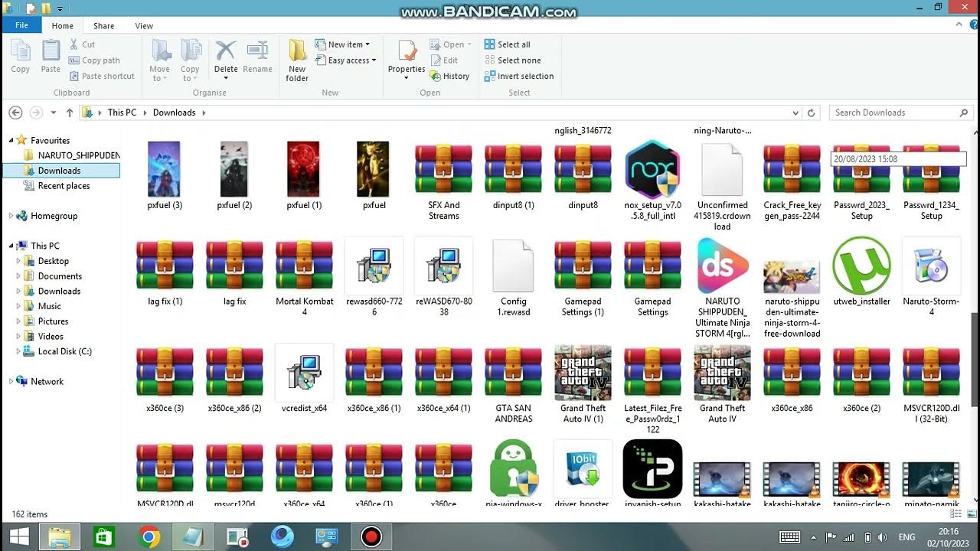This screenshot has height=551, width=980.
Task: Select the utweb_installer file
Action: [861, 272]
